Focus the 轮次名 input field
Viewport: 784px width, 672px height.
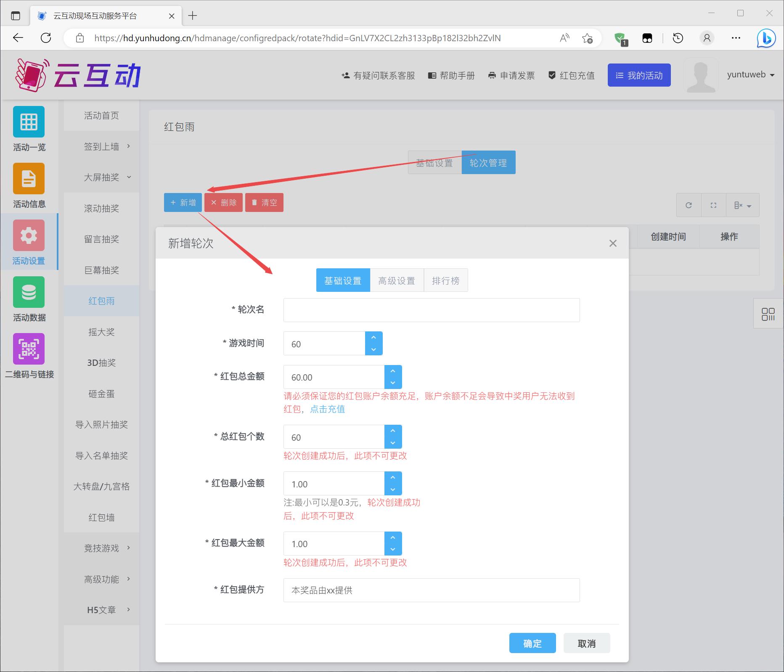pos(431,310)
